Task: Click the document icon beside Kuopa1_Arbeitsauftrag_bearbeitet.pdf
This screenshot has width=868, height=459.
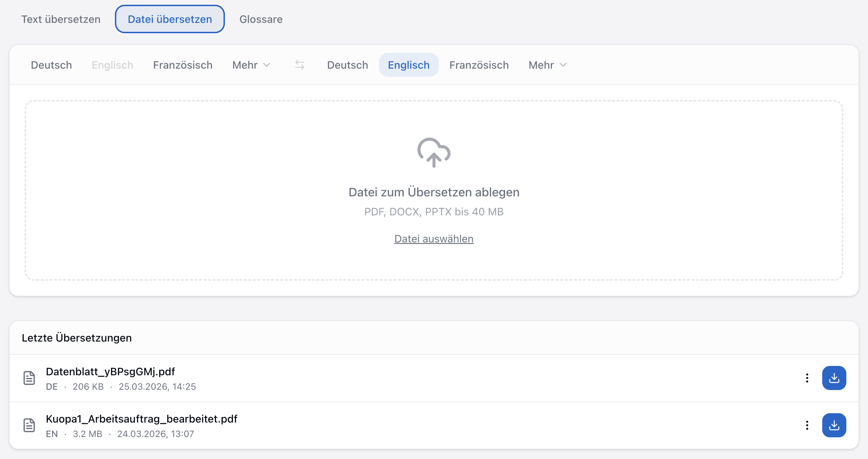Action: click(x=30, y=425)
